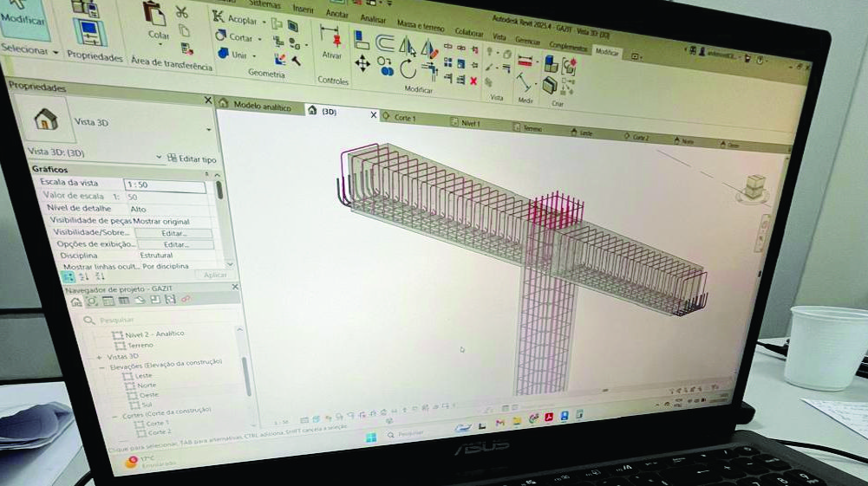Open the Acoplar dropdown arrow
The height and width of the screenshot is (486, 868).
pos(264,23)
